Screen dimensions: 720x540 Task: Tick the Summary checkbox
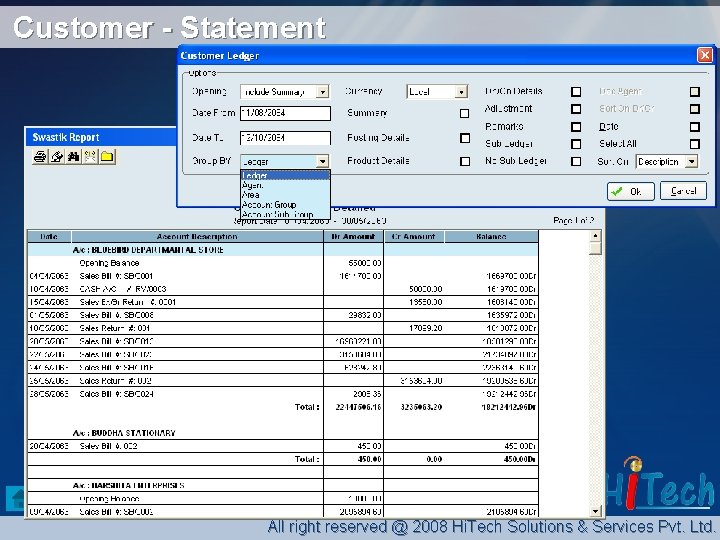click(464, 113)
